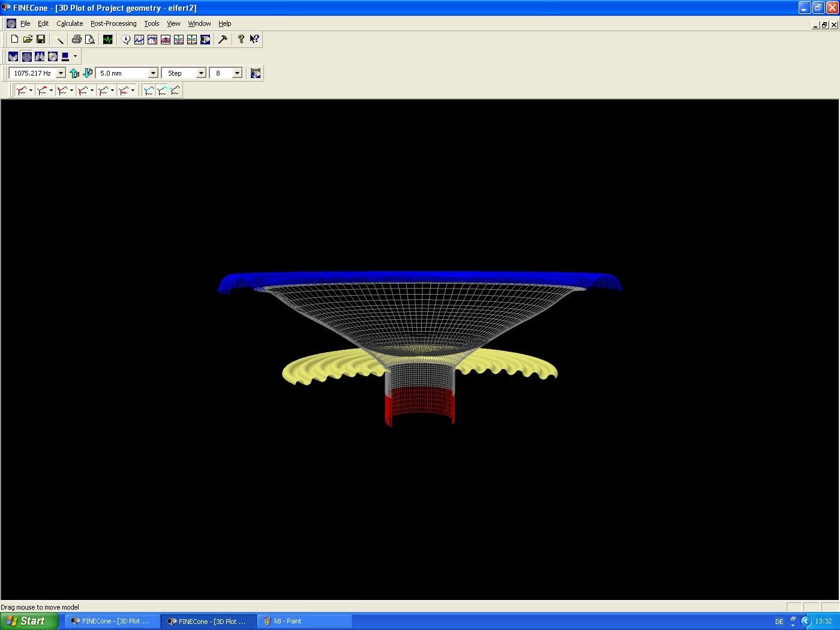Image resolution: width=840 pixels, height=630 pixels.
Task: Toggle the animation icon beside the 8 dropdown
Action: click(x=256, y=73)
